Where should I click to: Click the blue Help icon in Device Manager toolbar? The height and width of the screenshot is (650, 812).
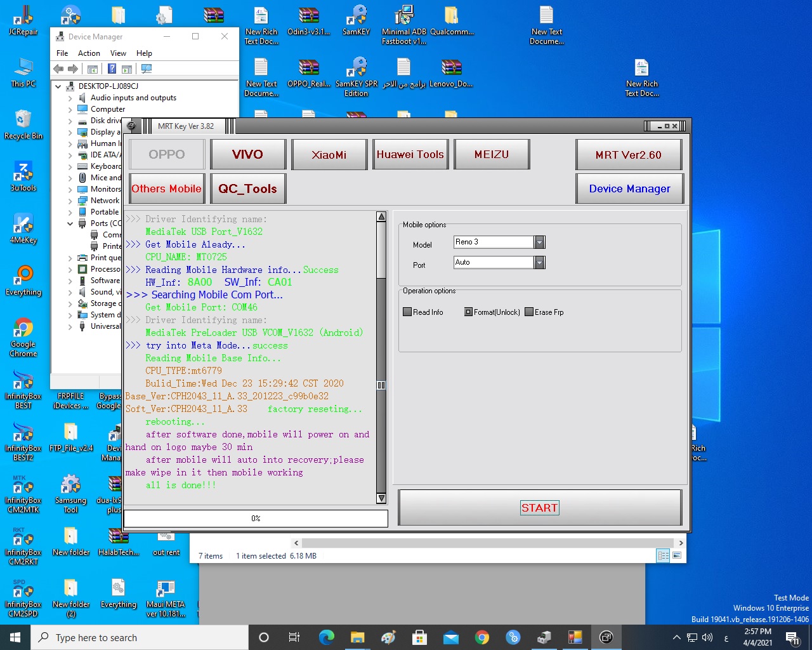[112, 69]
